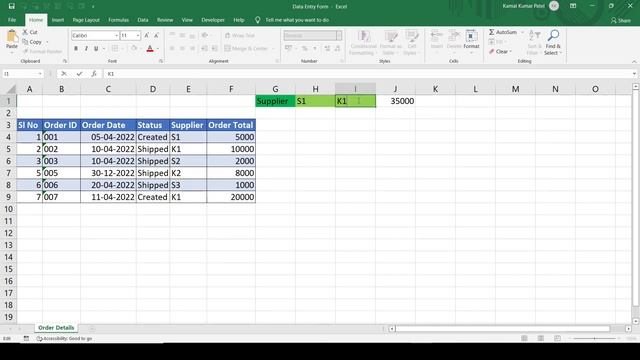
Task: Click the Order Total header cell
Action: click(x=231, y=125)
